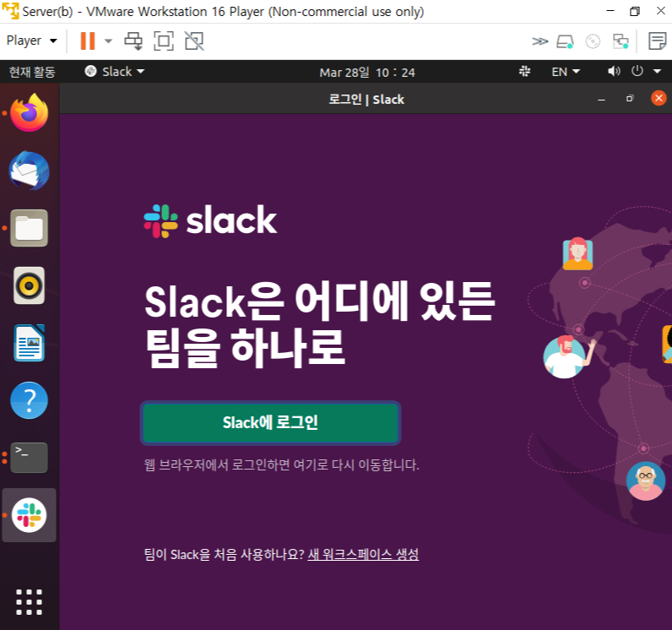The height and width of the screenshot is (630, 672).
Task: Enter VMware full screen mode
Action: [x=164, y=41]
